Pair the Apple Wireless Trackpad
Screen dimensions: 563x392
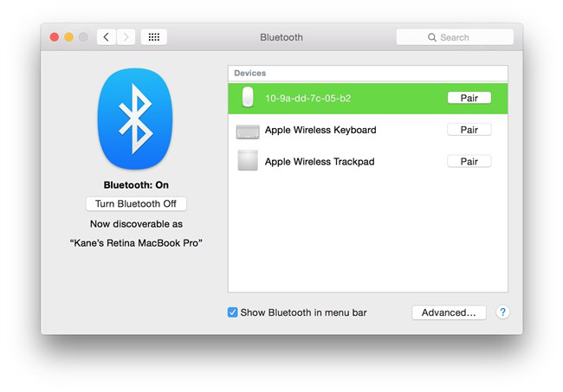[469, 162]
